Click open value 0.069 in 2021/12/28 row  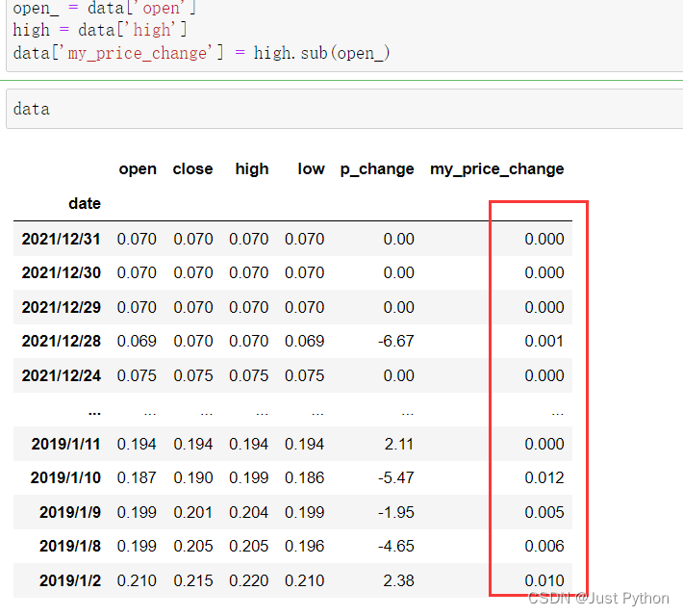pyautogui.click(x=137, y=342)
